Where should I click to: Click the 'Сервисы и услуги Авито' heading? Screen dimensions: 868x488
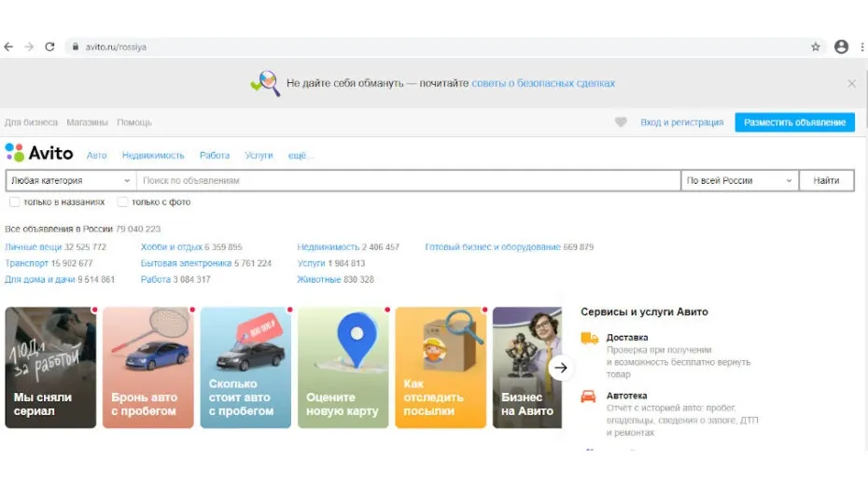point(644,312)
